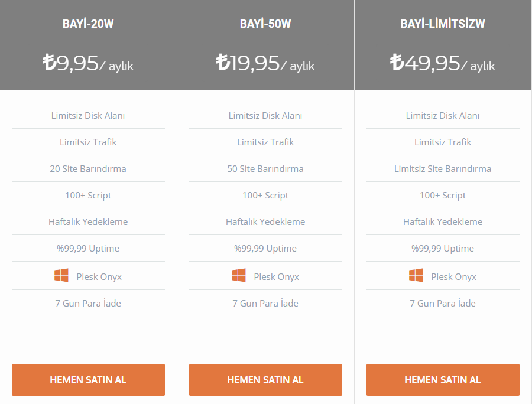The height and width of the screenshot is (404, 532).
Task: Buy the BAYİ-LİMİTSİZW plan with Hemen Satın Al
Action: (x=443, y=380)
